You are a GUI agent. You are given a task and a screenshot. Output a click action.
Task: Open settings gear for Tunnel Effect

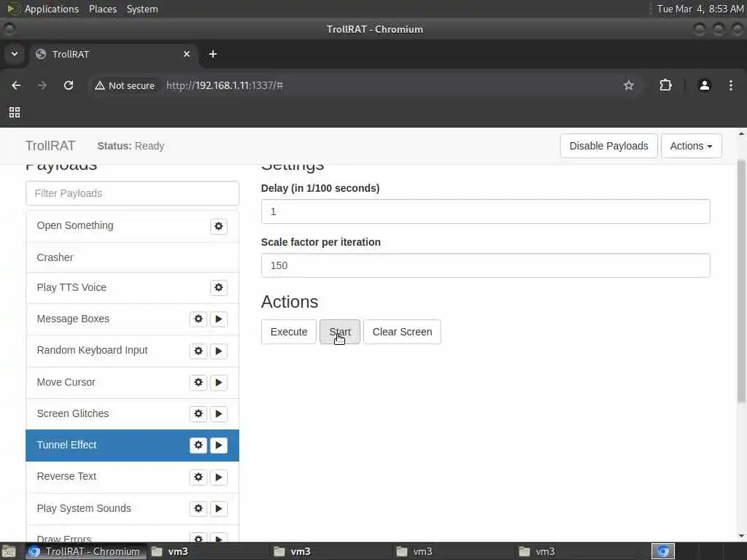click(198, 446)
